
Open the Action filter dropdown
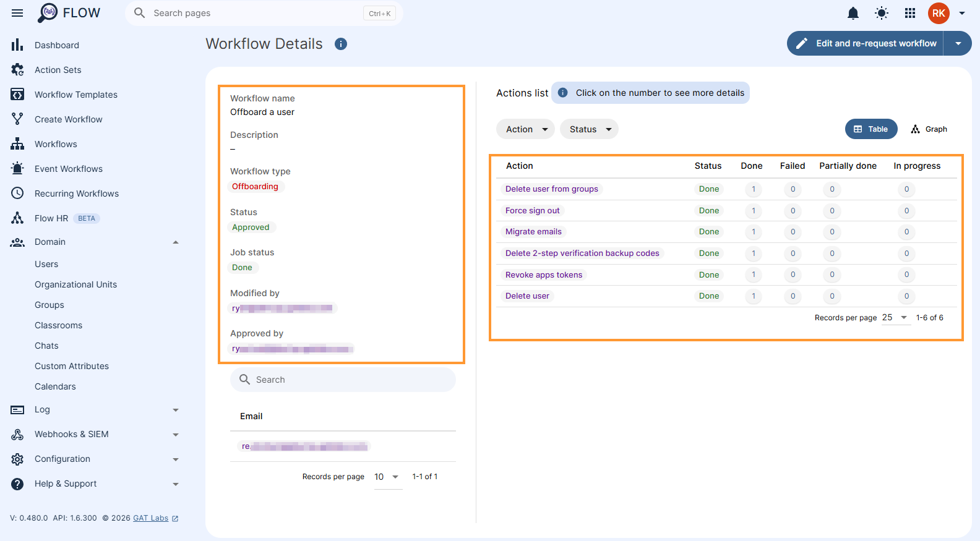click(525, 129)
